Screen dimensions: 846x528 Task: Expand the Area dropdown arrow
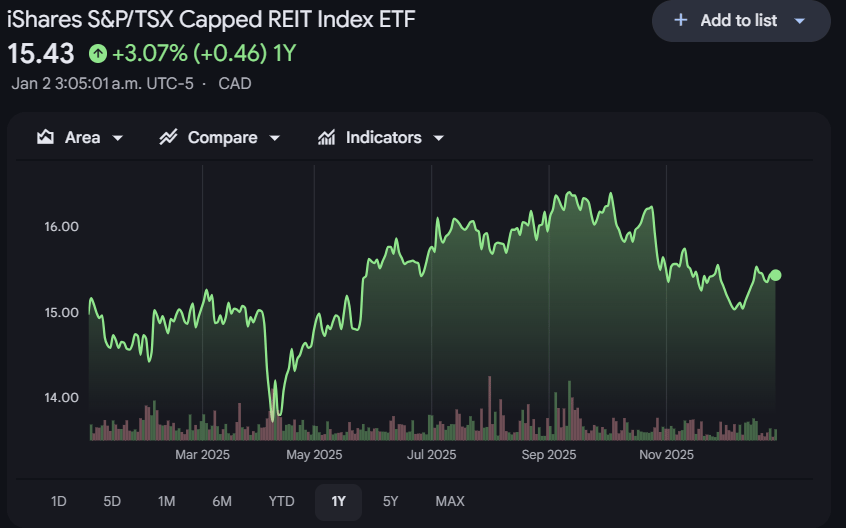tap(117, 138)
